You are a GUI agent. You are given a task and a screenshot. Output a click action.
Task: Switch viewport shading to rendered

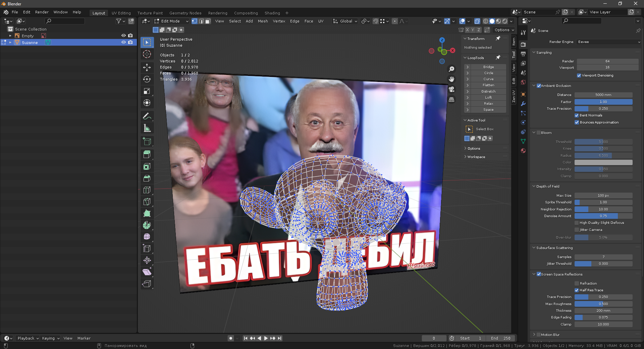click(x=505, y=21)
